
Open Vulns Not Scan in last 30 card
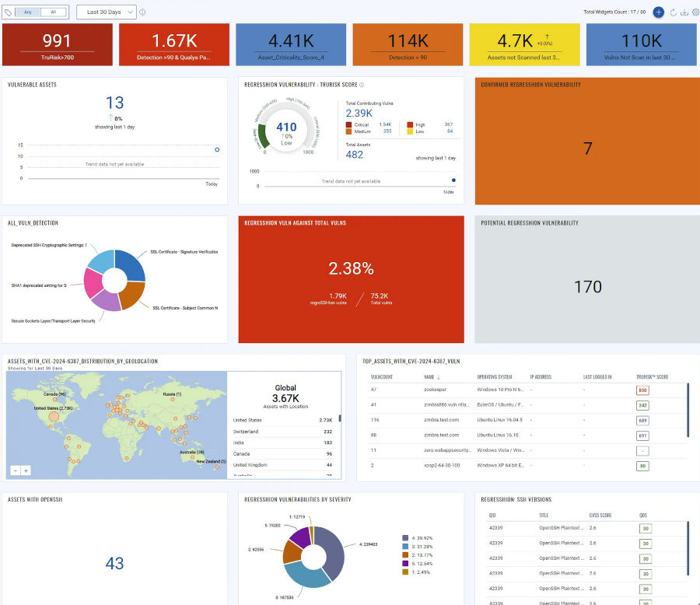pos(642,44)
